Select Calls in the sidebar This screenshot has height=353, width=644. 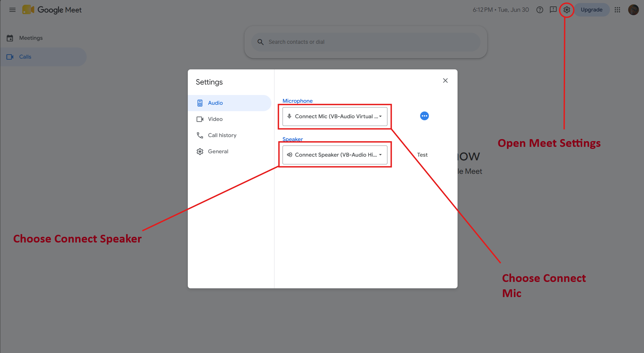pos(43,57)
